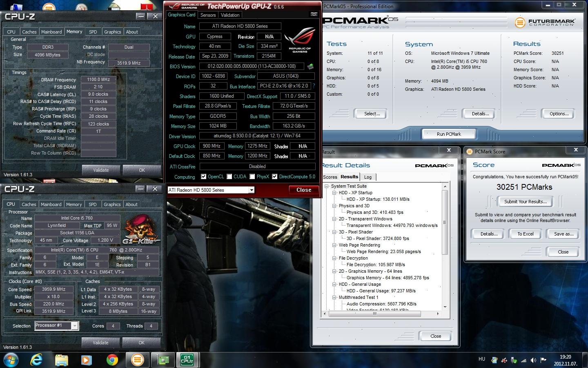The width and height of the screenshot is (588, 368).
Task: Click scroll-down arrow in Result Details list
Action: [x=445, y=307]
